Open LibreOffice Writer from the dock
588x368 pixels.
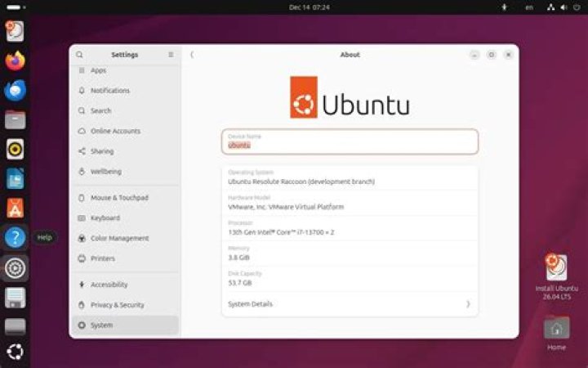[15, 179]
